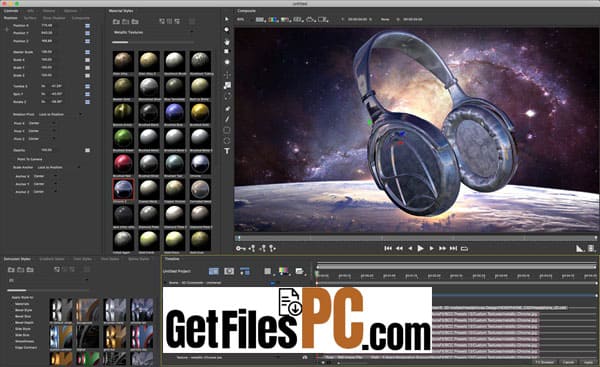This screenshot has width=600, height=367.
Task: Select the hand pan tool
Action: (x=227, y=42)
